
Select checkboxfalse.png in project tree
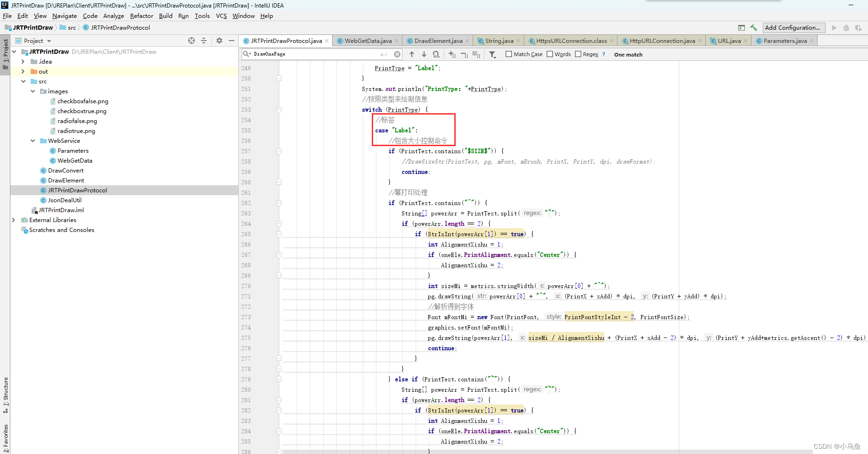[x=83, y=101]
